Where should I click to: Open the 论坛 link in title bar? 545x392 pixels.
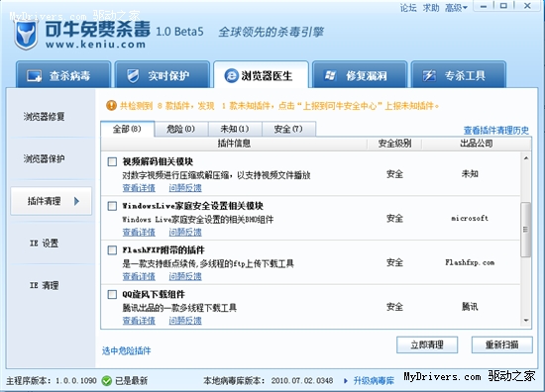click(408, 8)
